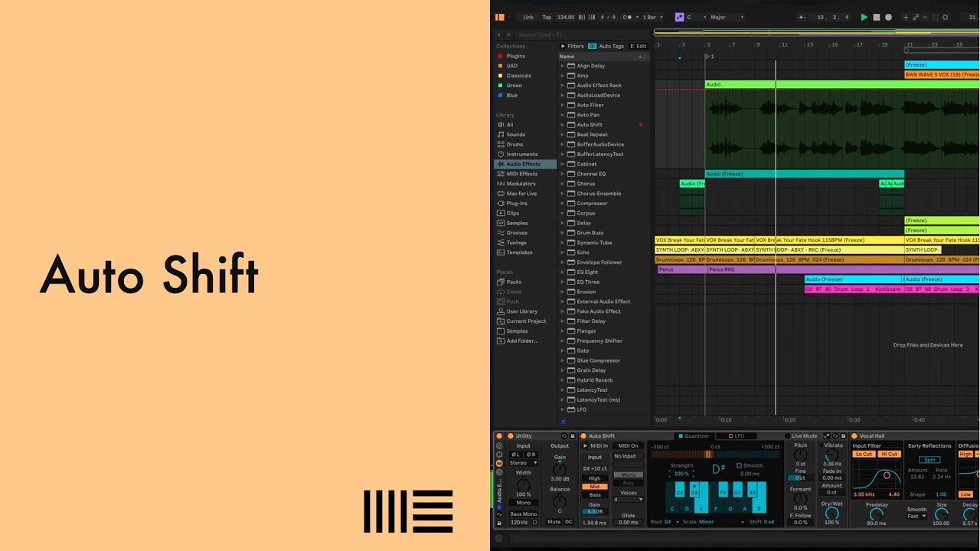Screen dimensions: 980x551
Task: Switch to the LFO tab
Action: pyautogui.click(x=735, y=436)
